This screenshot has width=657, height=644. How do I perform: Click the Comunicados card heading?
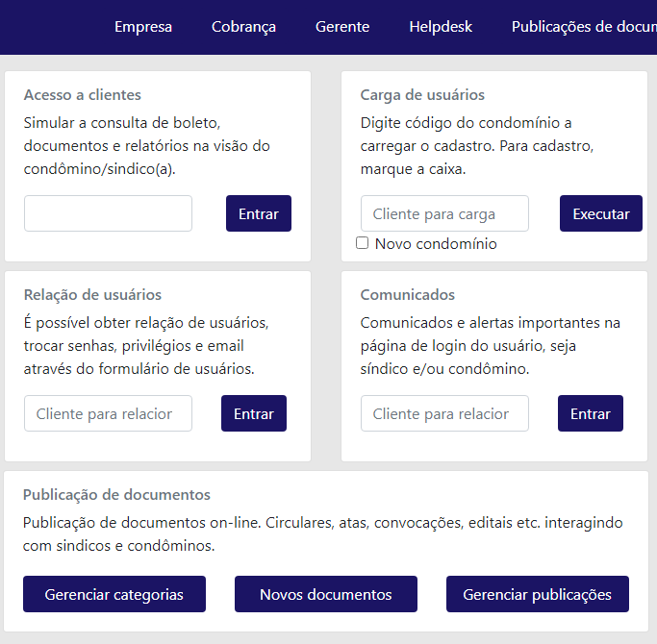[x=408, y=295]
